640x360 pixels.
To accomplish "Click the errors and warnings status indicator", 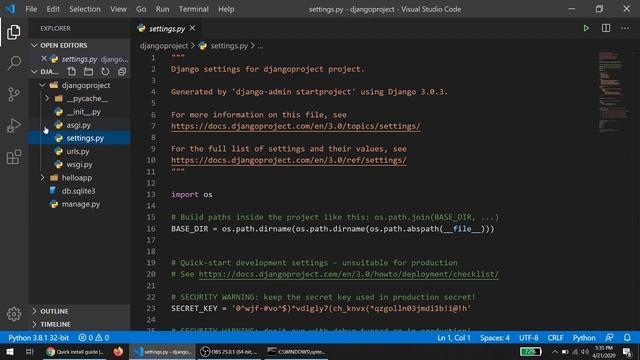I will coord(94,338).
